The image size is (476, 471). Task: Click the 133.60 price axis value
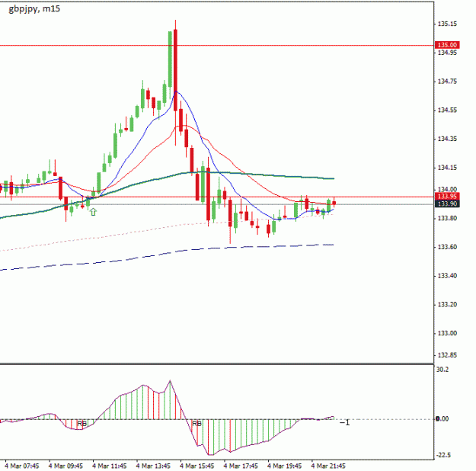447,247
